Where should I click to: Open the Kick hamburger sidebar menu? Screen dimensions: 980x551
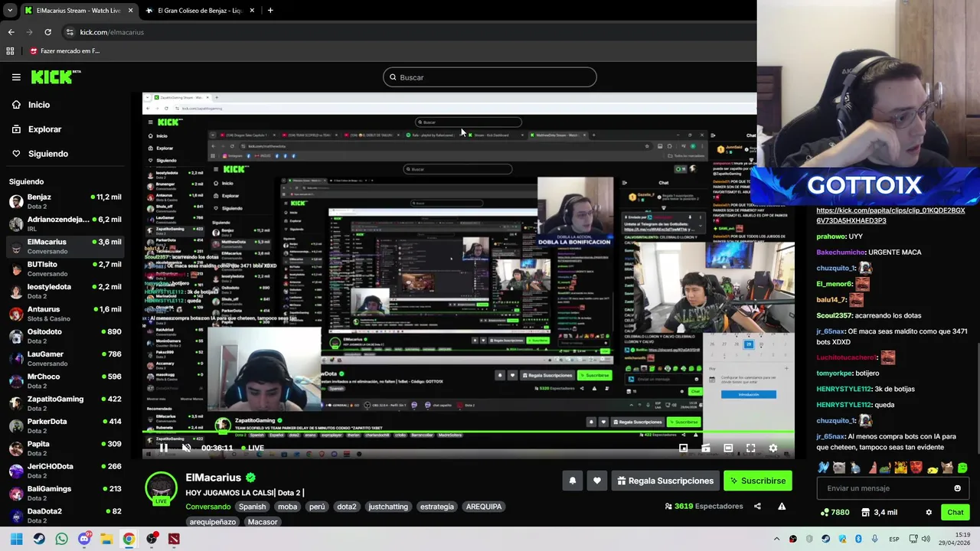16,77
